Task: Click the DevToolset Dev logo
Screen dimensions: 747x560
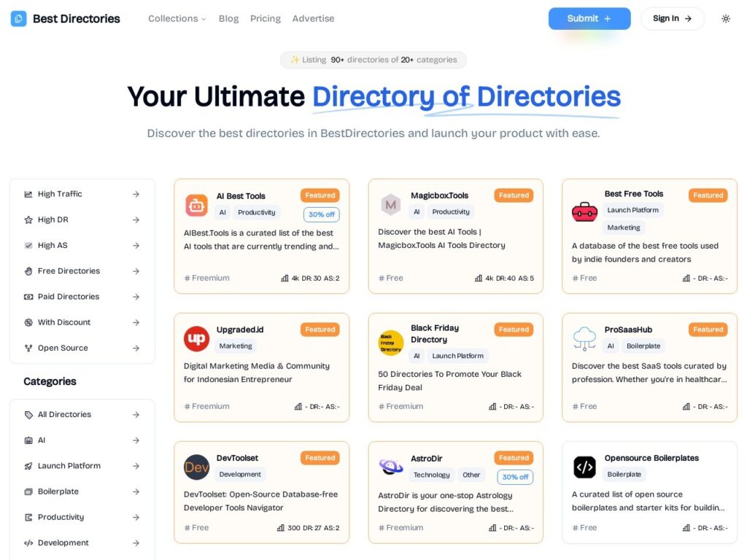Action: pos(196,467)
